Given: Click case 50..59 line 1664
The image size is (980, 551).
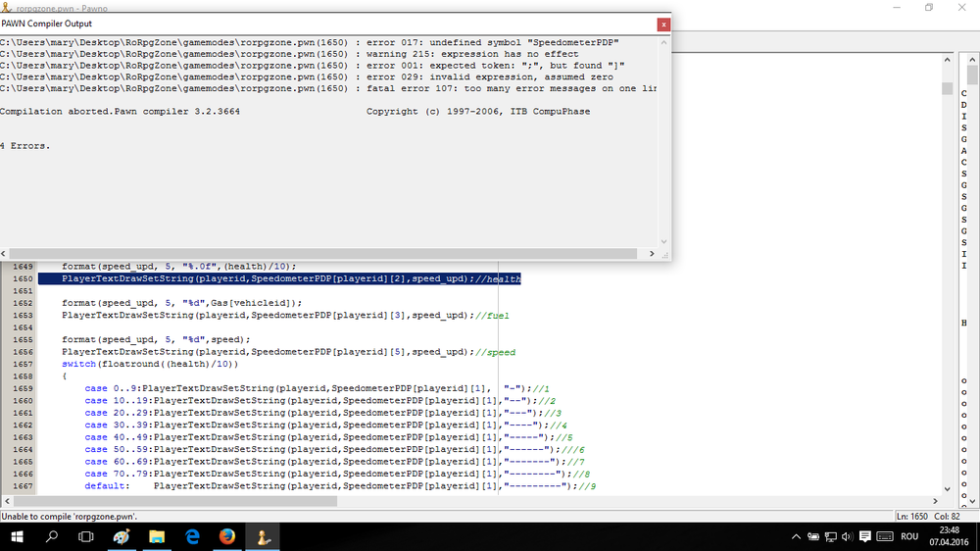Looking at the screenshot, I should coord(334,450).
